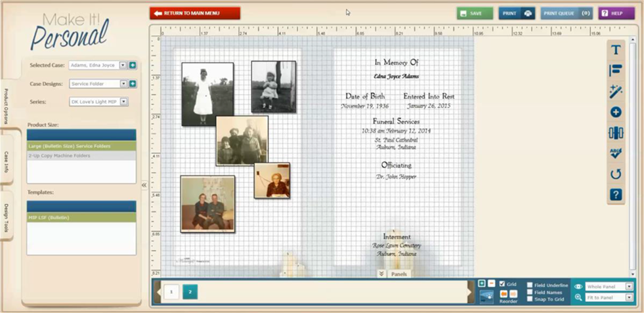Viewport: 644px width, 313px height.
Task: Click the remove panel minus icon
Action: pyautogui.click(x=491, y=283)
